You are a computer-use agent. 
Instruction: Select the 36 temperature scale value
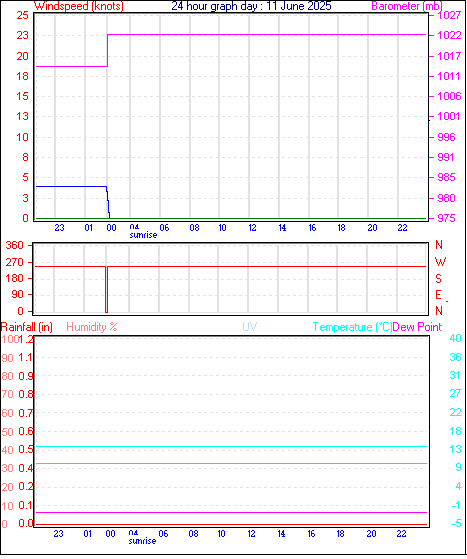[x=455, y=357]
